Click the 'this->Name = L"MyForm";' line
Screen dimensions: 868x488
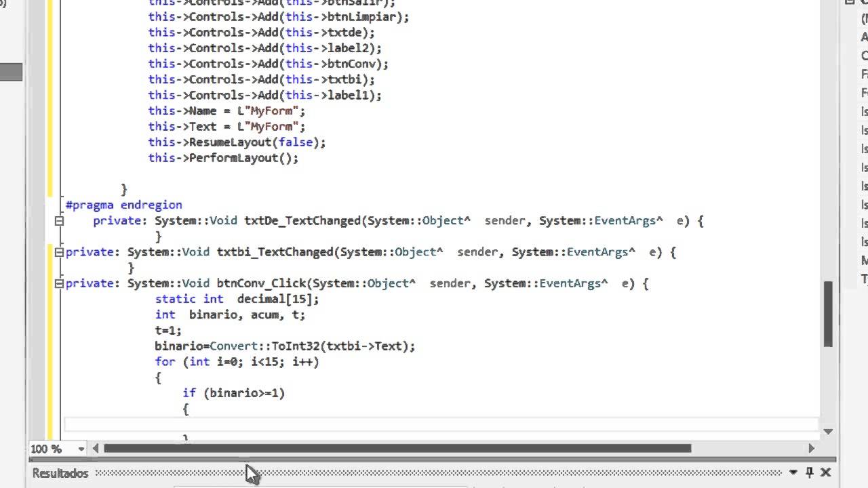coord(226,110)
